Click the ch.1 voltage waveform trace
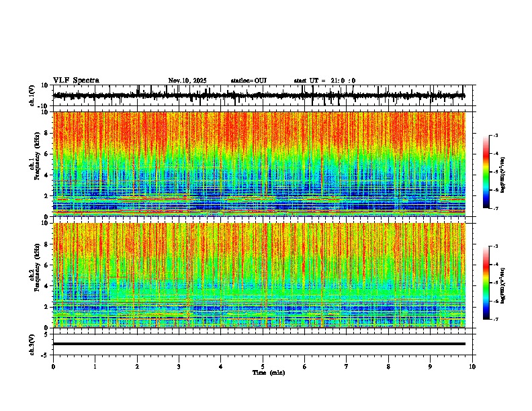Image resolution: width=532 pixels, height=411 pixels. pyautogui.click(x=259, y=95)
